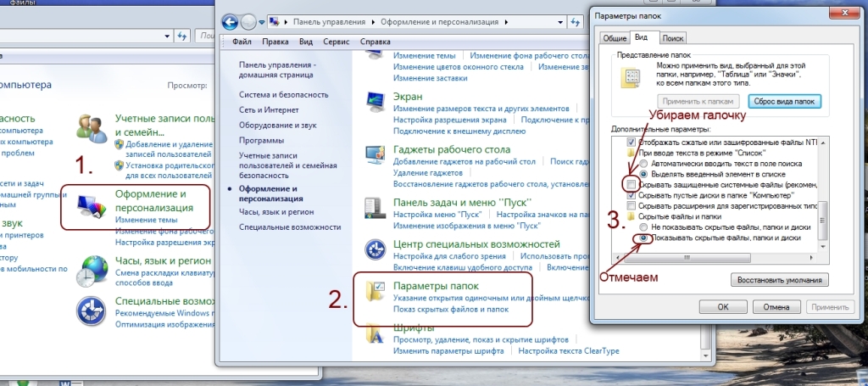Switch to the Поиск tab
The image size is (868, 386).
[x=672, y=38]
